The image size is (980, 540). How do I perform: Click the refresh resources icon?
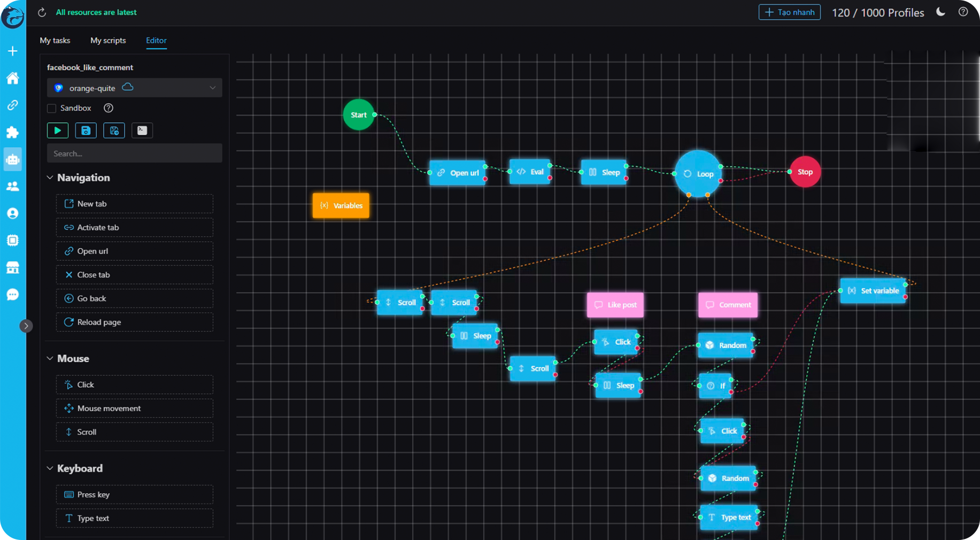click(x=42, y=12)
